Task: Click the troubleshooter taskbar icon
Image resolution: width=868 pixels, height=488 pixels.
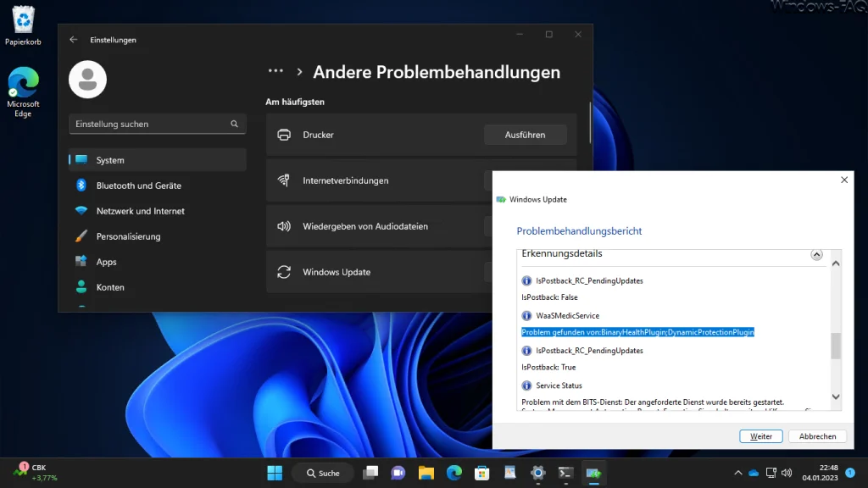Action: (x=593, y=473)
